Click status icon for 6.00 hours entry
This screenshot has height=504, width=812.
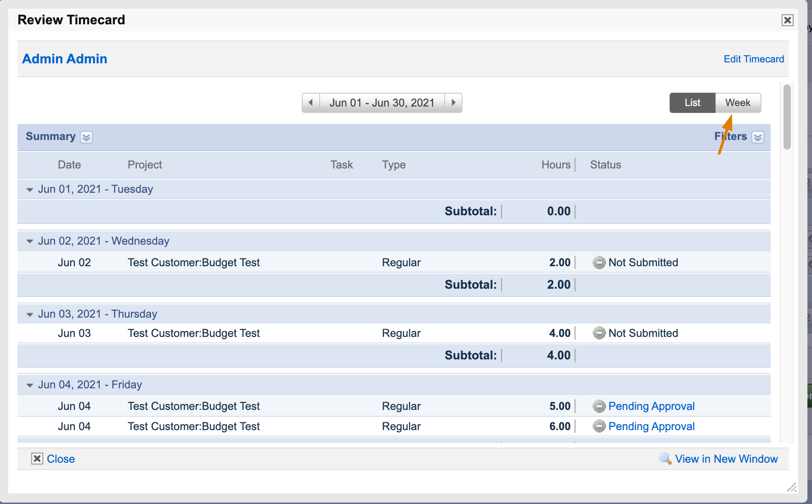(x=599, y=426)
